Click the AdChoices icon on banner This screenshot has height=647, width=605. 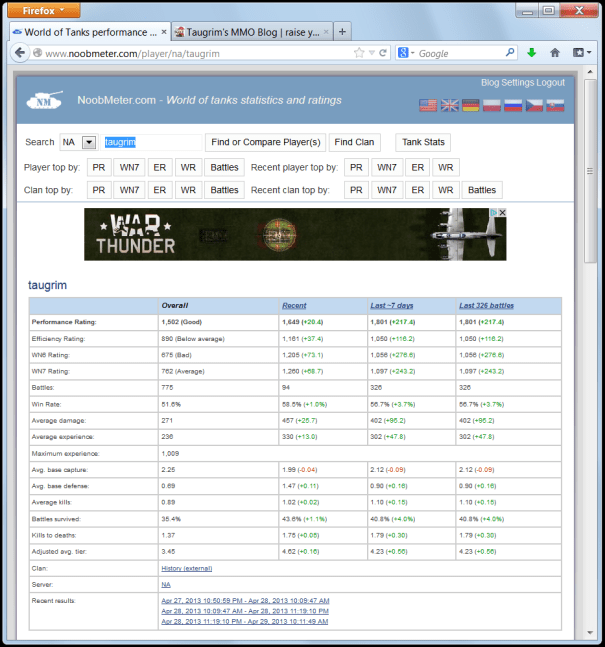pos(494,213)
